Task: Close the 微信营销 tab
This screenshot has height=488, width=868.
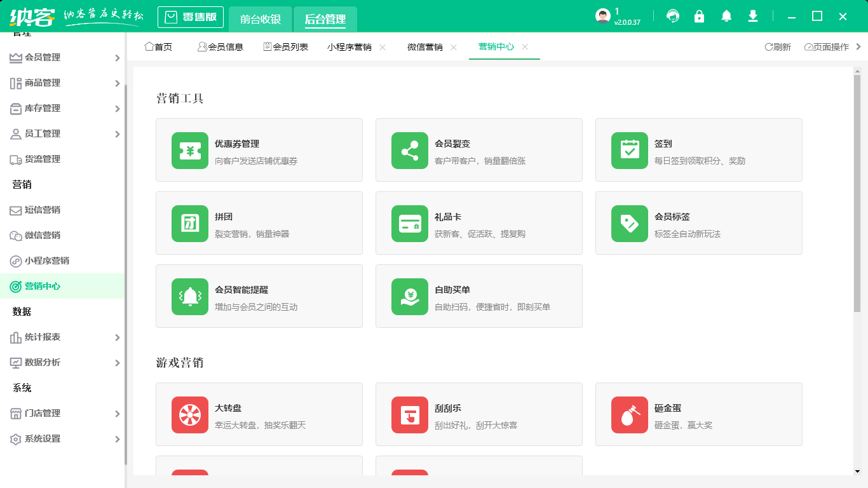Action: [454, 46]
